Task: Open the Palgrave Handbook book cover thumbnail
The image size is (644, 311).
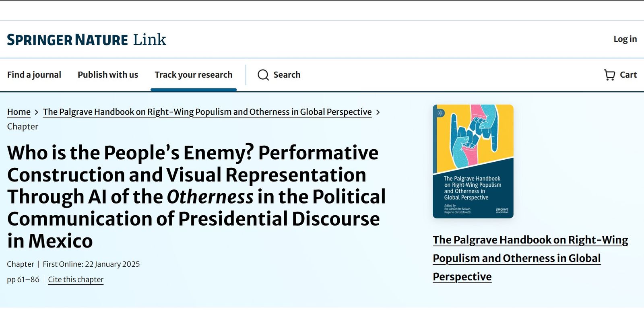Action: [x=473, y=161]
